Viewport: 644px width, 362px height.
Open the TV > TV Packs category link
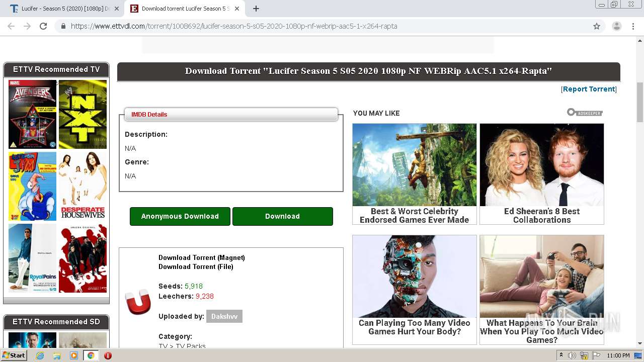182,346
